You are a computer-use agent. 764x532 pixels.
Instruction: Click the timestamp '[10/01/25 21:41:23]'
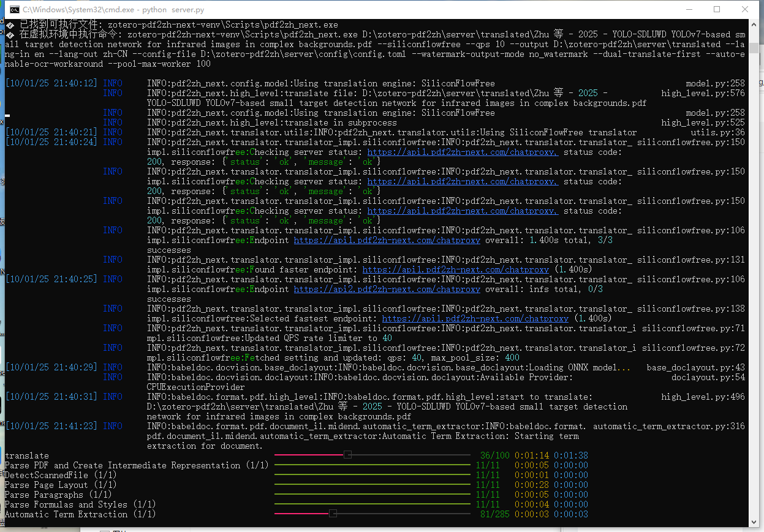[x=51, y=426]
